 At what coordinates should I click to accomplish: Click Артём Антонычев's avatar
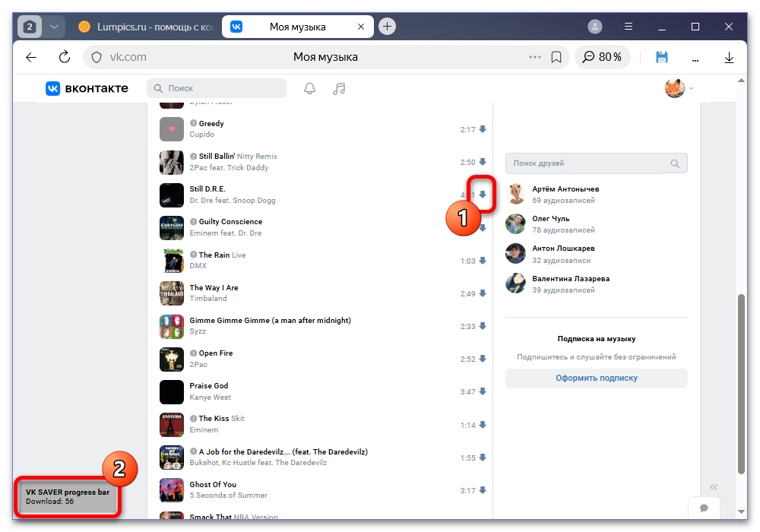[x=515, y=195]
